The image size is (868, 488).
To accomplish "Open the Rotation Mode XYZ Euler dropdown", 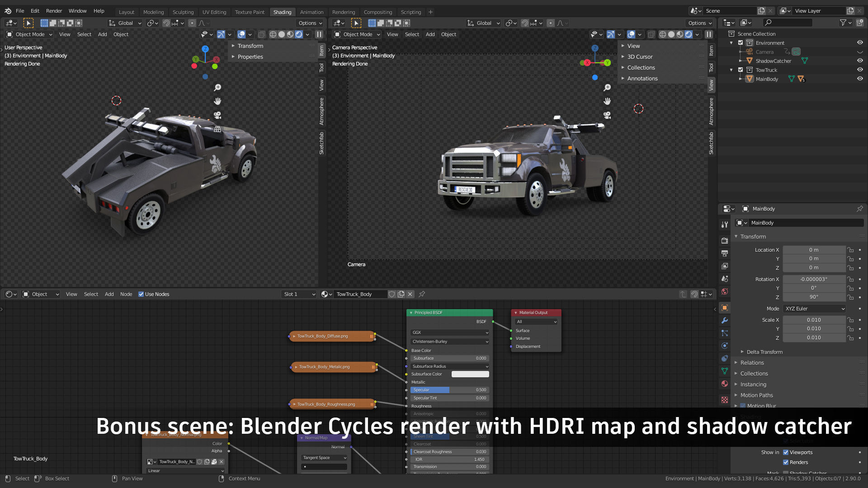I will (814, 309).
